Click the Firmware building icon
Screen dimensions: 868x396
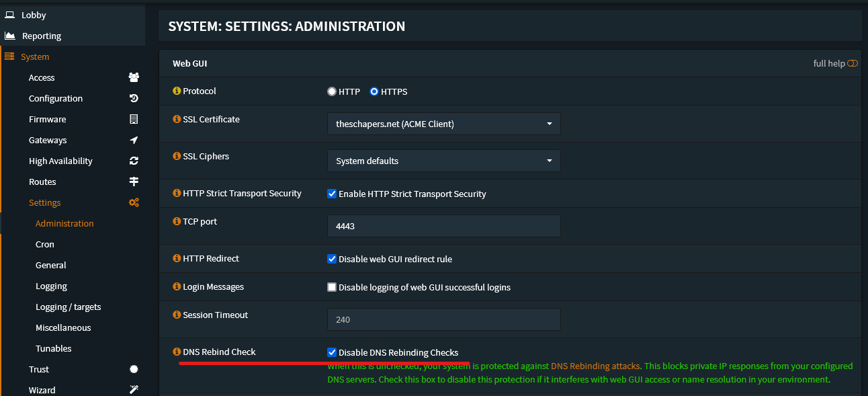[134, 119]
